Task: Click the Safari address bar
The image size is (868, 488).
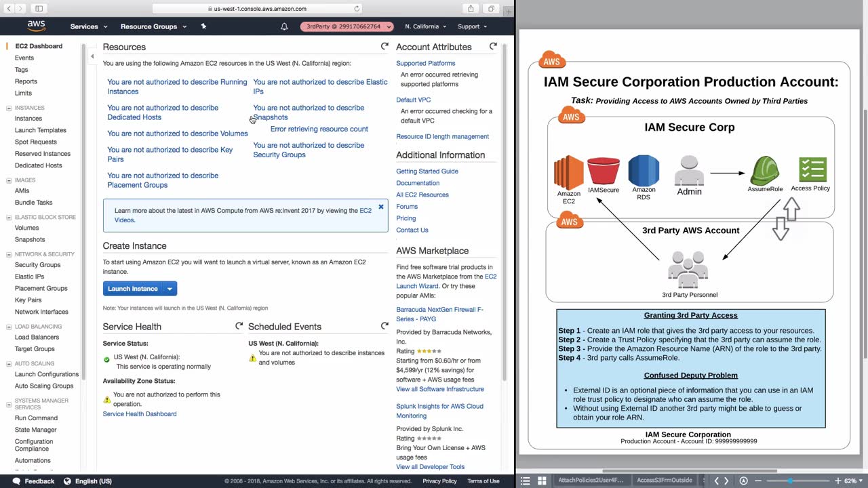Action: pyautogui.click(x=258, y=9)
